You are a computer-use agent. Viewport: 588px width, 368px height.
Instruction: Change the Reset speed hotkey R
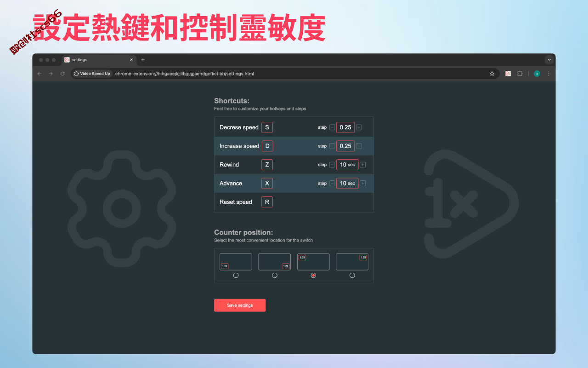[x=267, y=202]
